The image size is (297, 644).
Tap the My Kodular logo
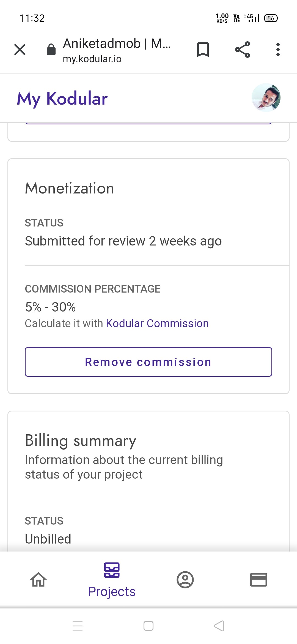(x=62, y=99)
